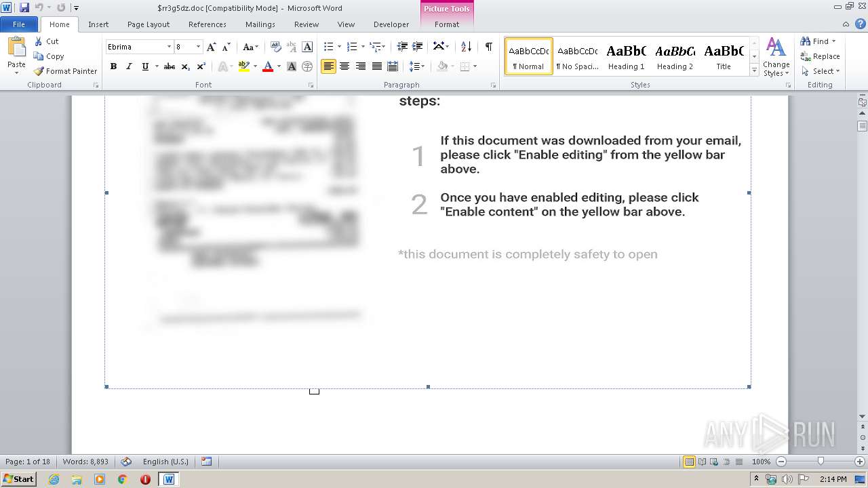Click Increase Indent icon

[x=418, y=47]
